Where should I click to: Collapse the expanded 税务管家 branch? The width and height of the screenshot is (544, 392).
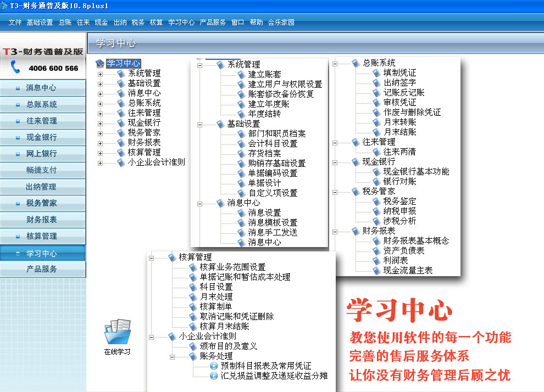(x=335, y=192)
